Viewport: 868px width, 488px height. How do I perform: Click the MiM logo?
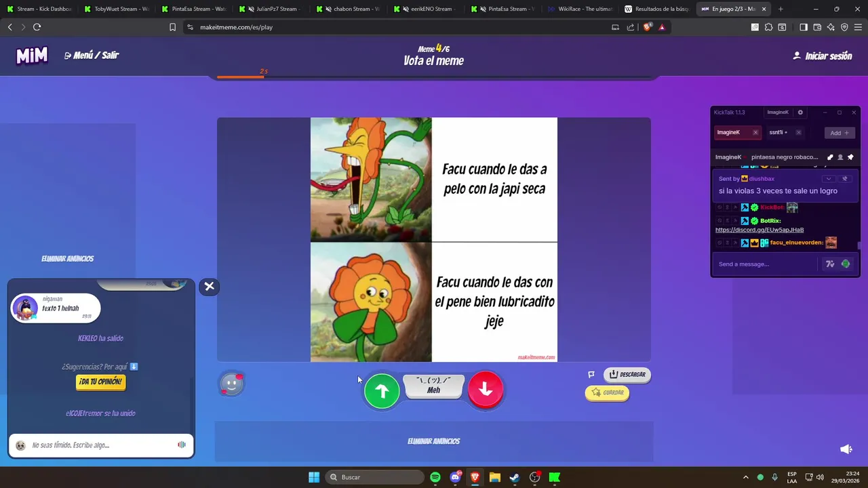point(32,56)
